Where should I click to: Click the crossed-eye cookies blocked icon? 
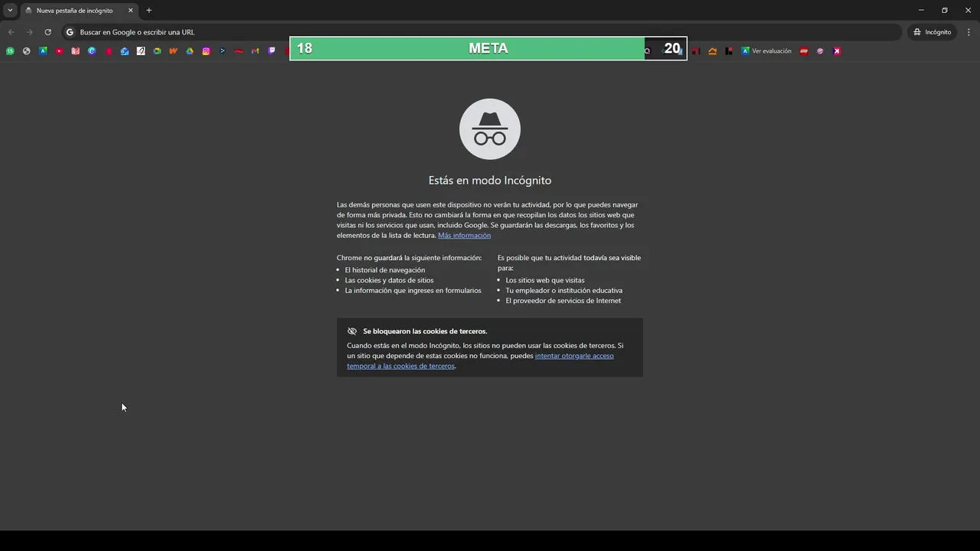(352, 331)
